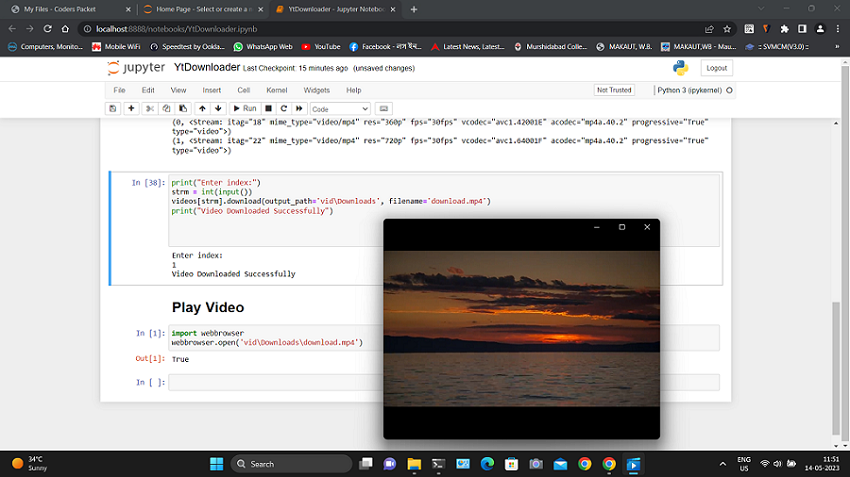This screenshot has width=850, height=477.
Task: Open the weather widget showing 34°C Sunny
Action: [x=31, y=463]
